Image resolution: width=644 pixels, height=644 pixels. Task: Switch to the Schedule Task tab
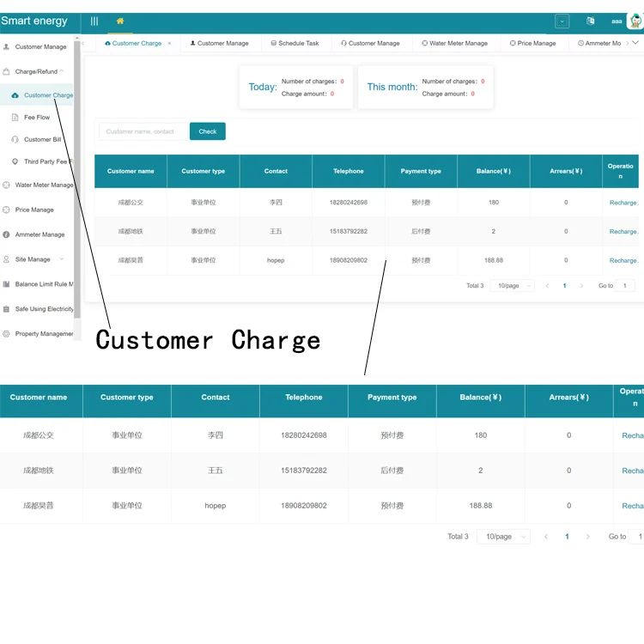pyautogui.click(x=295, y=43)
